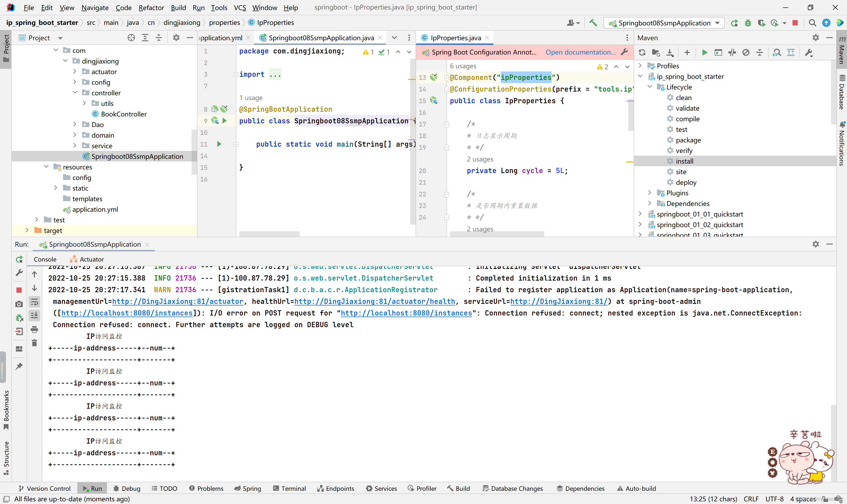
Task: Click the Debug bug icon in toolbar
Action: pos(748,23)
